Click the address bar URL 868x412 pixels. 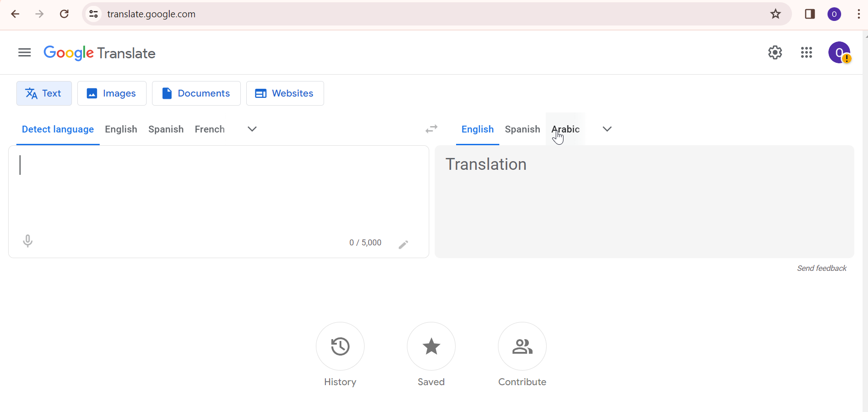click(x=152, y=14)
